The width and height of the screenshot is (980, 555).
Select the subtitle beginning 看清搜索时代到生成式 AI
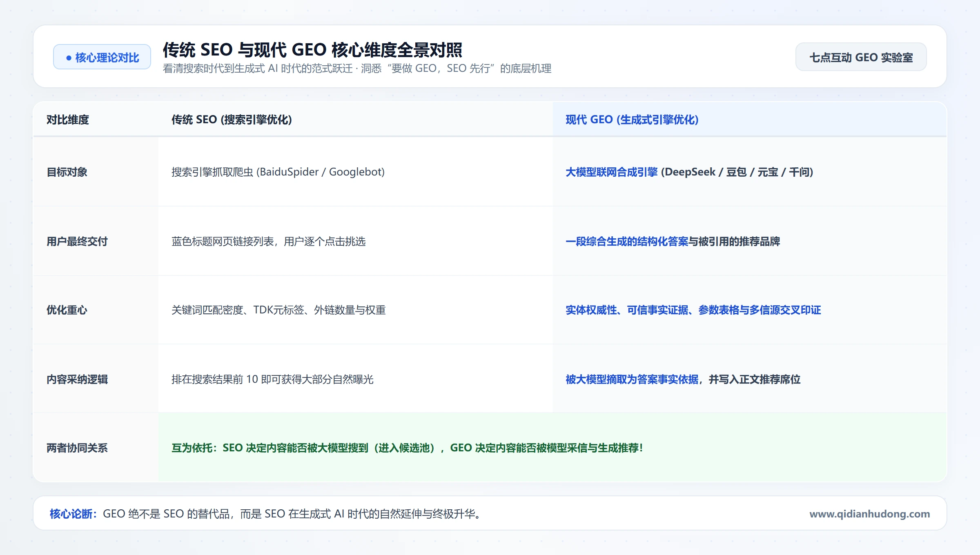pyautogui.click(x=357, y=69)
